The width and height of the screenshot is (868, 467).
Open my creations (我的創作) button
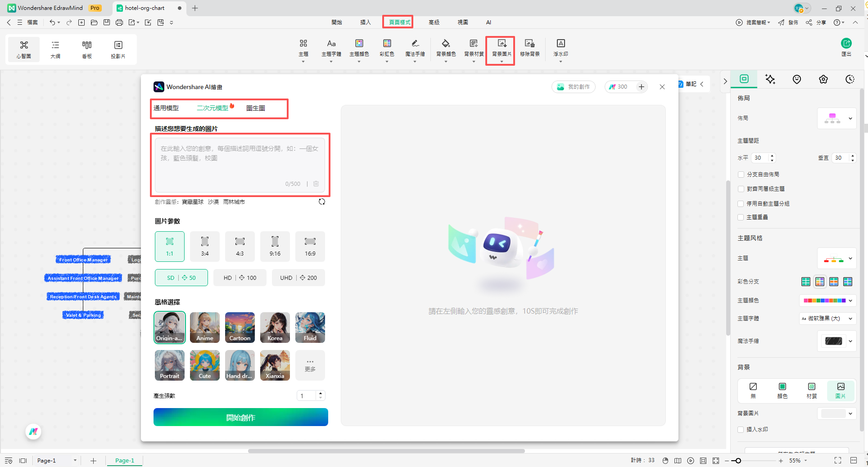574,87
